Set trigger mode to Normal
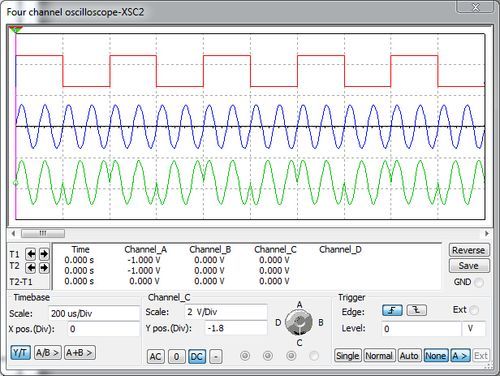 (x=379, y=356)
